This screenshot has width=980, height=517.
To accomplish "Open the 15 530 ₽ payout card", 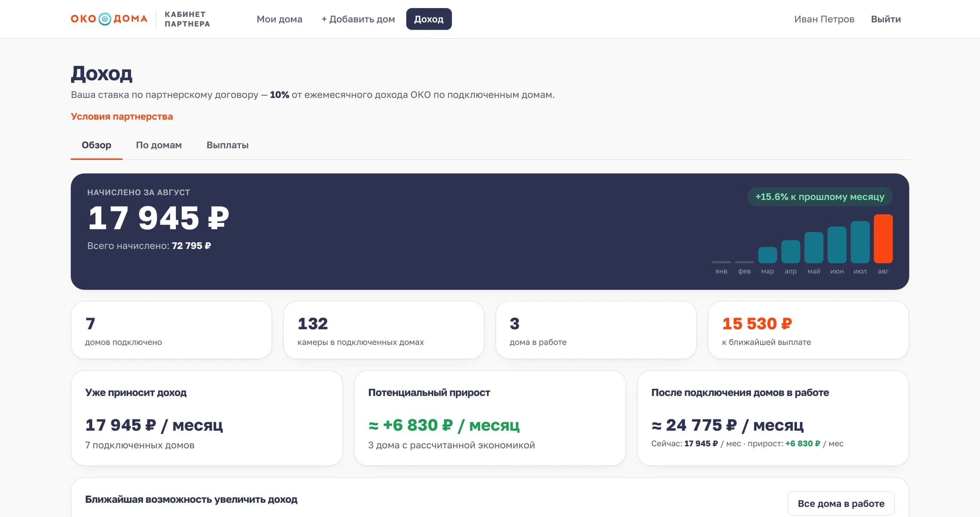I will coord(808,330).
